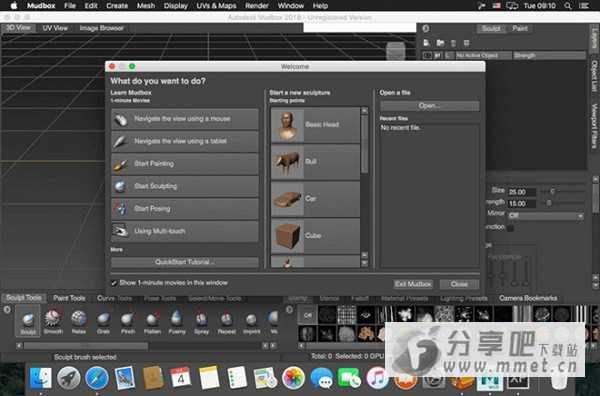The width and height of the screenshot is (600, 396).
Task: Click the Off stamp thumbnail
Action: pos(308,315)
